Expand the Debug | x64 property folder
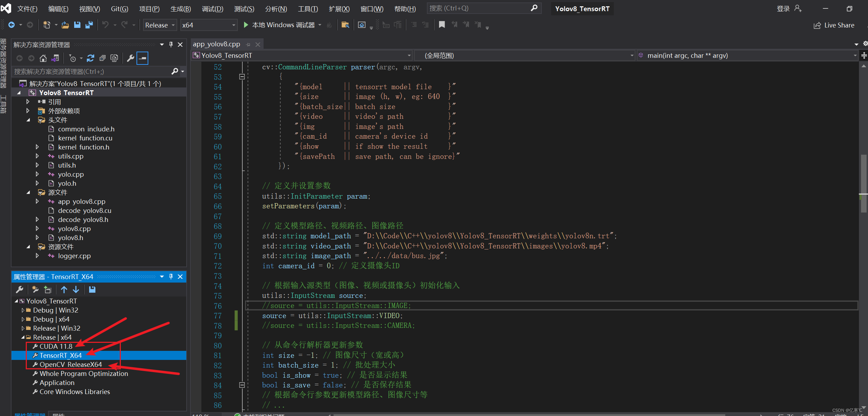Screen dimensions: 868x416 [x=23, y=319]
